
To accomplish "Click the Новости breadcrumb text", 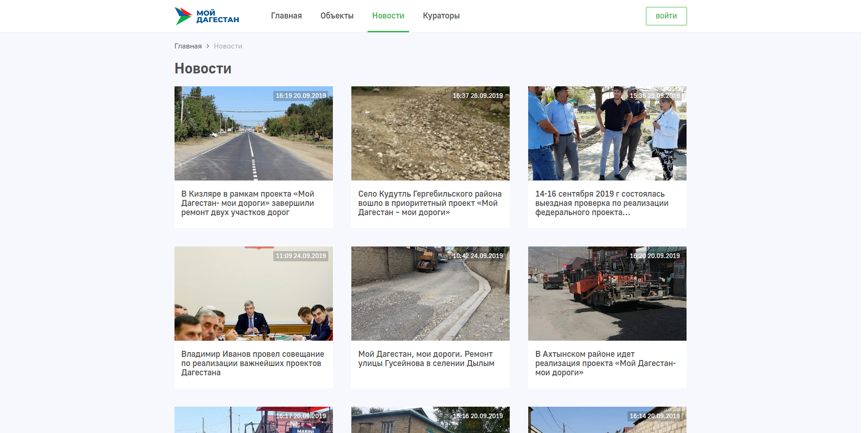I will pyautogui.click(x=228, y=46).
